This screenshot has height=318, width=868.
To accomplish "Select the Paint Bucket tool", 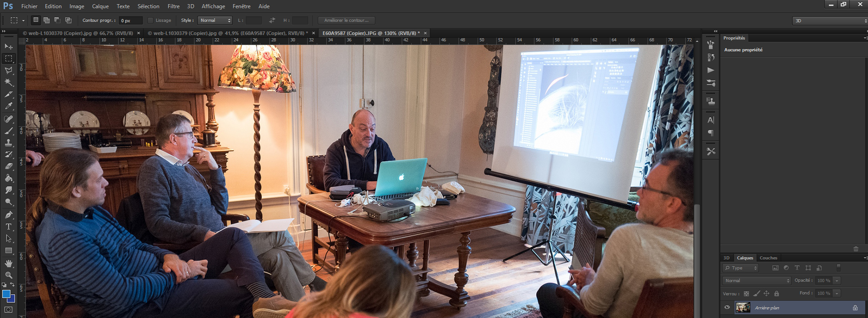I will point(9,178).
